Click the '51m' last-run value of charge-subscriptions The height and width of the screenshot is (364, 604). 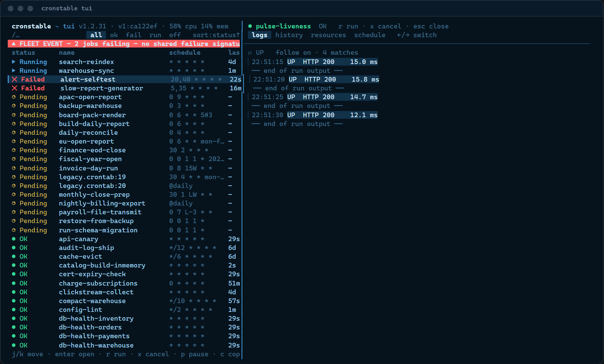click(234, 283)
